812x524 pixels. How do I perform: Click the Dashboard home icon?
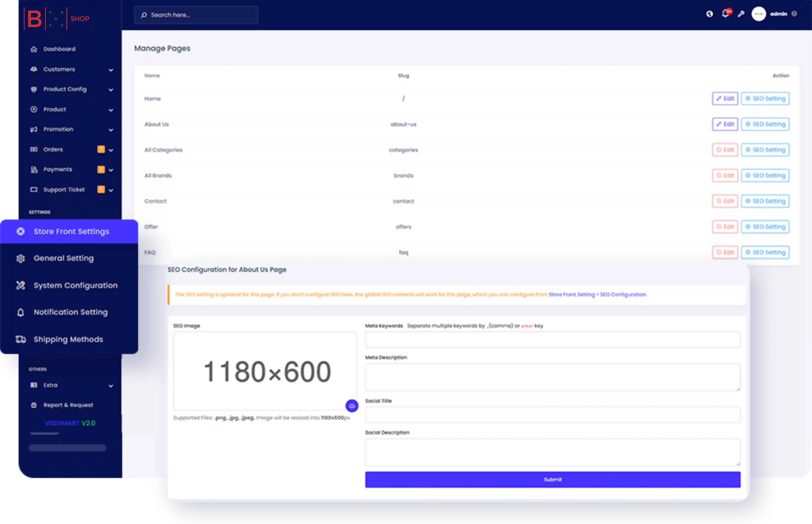(x=34, y=49)
